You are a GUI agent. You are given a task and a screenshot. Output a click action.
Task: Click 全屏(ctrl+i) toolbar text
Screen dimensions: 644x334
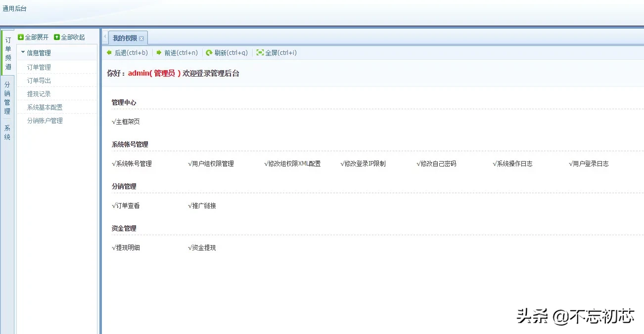point(281,53)
